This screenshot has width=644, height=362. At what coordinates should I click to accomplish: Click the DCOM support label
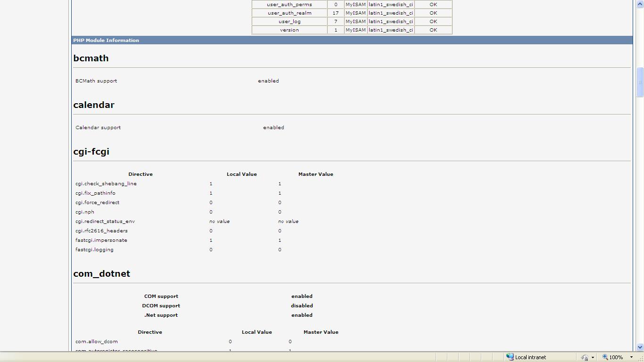click(x=161, y=305)
